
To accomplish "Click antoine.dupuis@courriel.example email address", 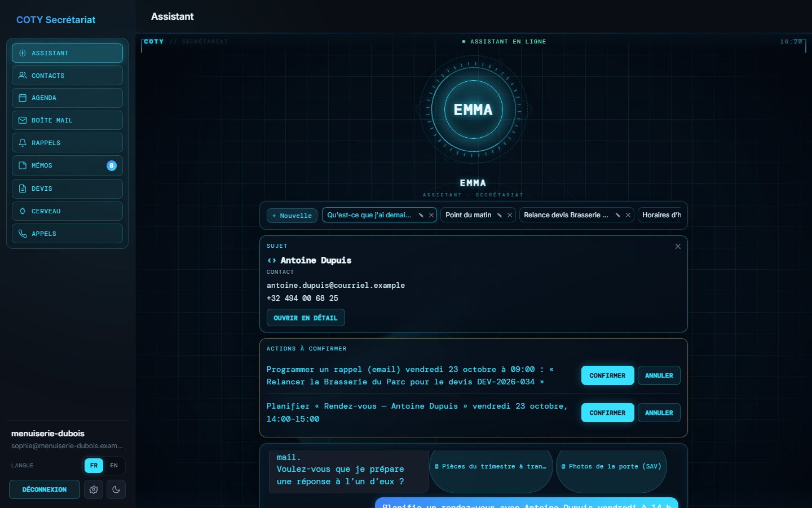I will click(336, 286).
